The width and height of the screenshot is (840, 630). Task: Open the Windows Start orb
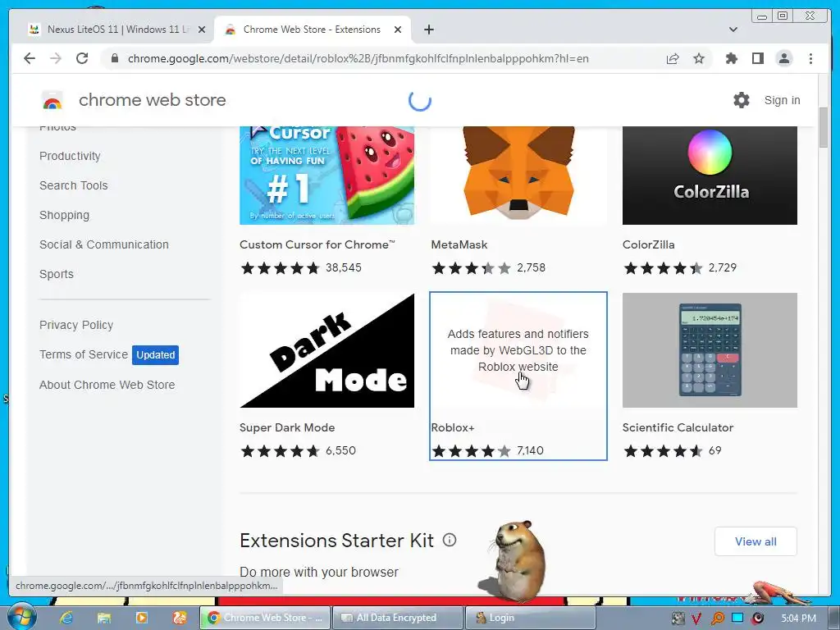coord(21,617)
